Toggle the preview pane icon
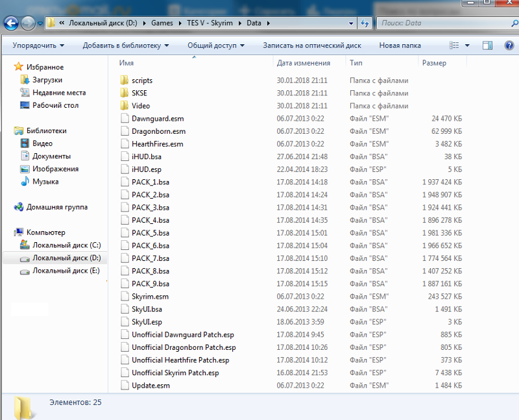 [488, 45]
